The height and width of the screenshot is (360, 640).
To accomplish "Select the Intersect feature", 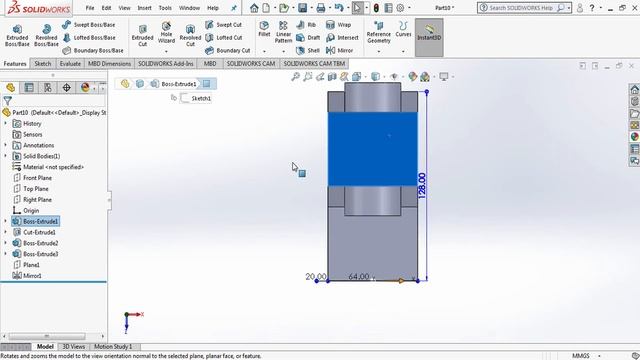I will coord(342,38).
